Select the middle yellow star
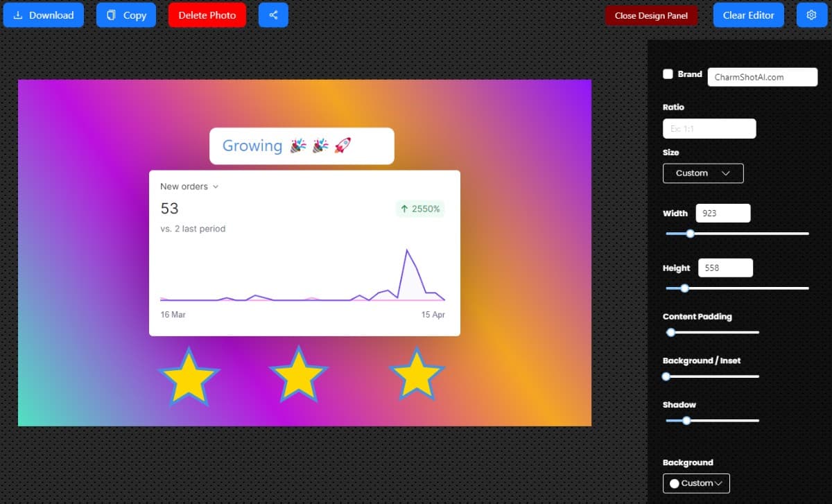This screenshot has height=504, width=832. (x=298, y=375)
